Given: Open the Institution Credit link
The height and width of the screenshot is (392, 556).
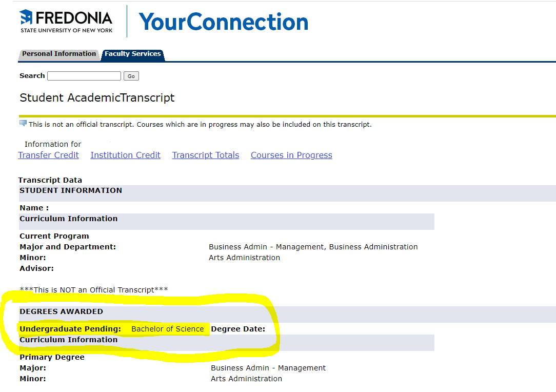Looking at the screenshot, I should [125, 155].
